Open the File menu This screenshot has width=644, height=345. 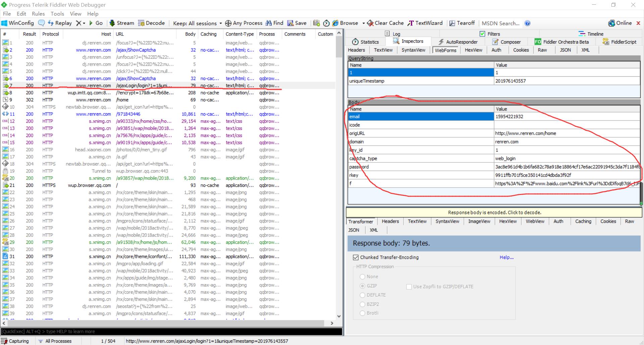(7, 14)
